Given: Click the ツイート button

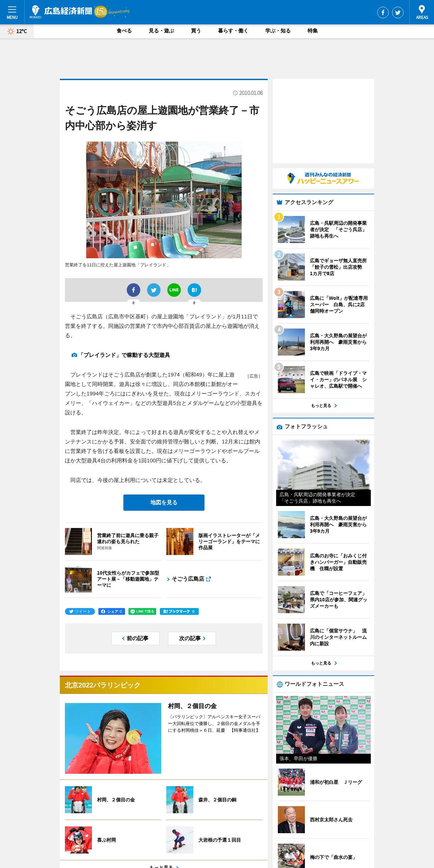Looking at the screenshot, I should pyautogui.click(x=80, y=611).
